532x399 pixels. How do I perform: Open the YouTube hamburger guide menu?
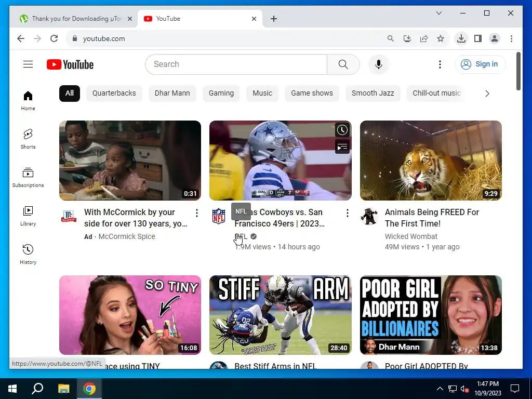coord(28,64)
